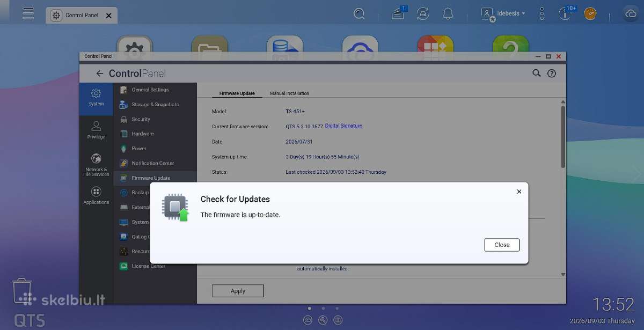
Task: Switch to the Manual Installation tab
Action: 289,93
